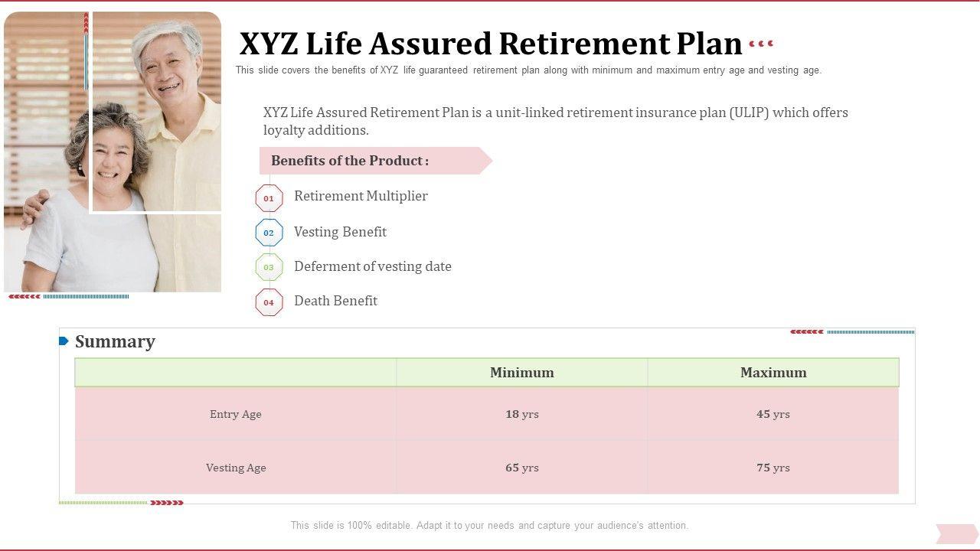Click the pink arrow at slide corner
Screen dimensions: 980x551
point(956,533)
